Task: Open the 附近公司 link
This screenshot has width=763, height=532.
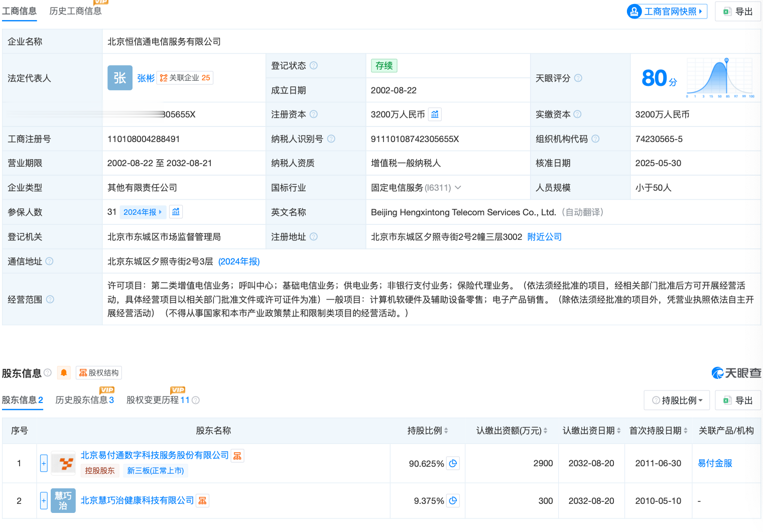Action: point(544,237)
